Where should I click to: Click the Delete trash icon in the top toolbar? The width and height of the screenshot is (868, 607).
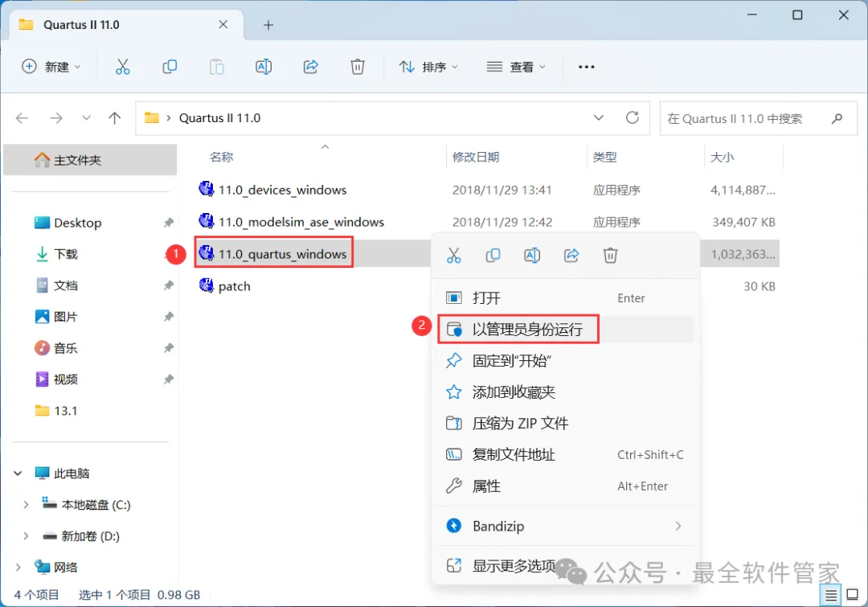[358, 67]
